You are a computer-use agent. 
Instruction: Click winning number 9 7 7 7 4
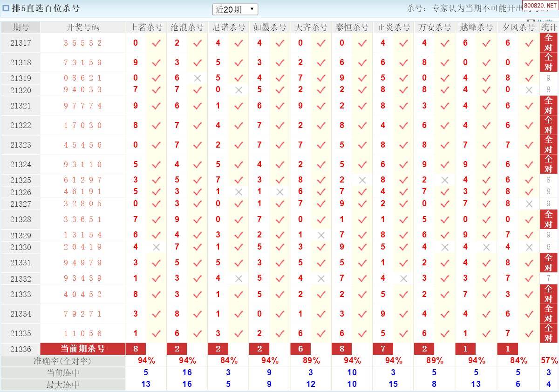(x=83, y=106)
